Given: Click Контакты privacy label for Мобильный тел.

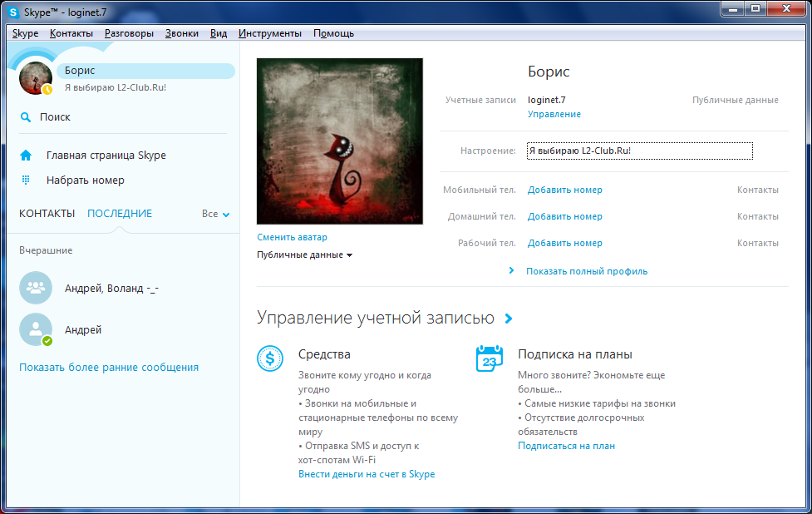Looking at the screenshot, I should click(x=758, y=190).
